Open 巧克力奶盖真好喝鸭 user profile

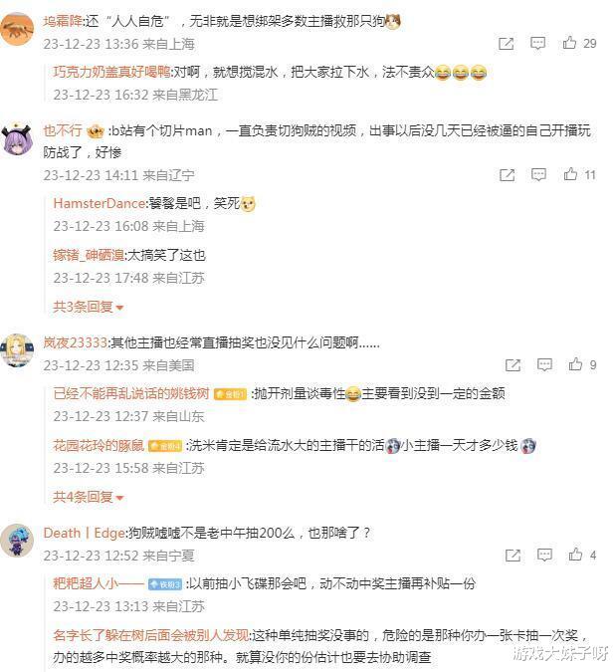pos(111,72)
